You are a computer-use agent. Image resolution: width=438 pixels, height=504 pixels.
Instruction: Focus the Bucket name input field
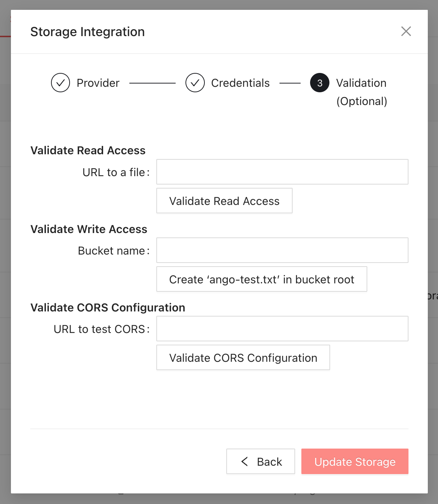pos(282,250)
